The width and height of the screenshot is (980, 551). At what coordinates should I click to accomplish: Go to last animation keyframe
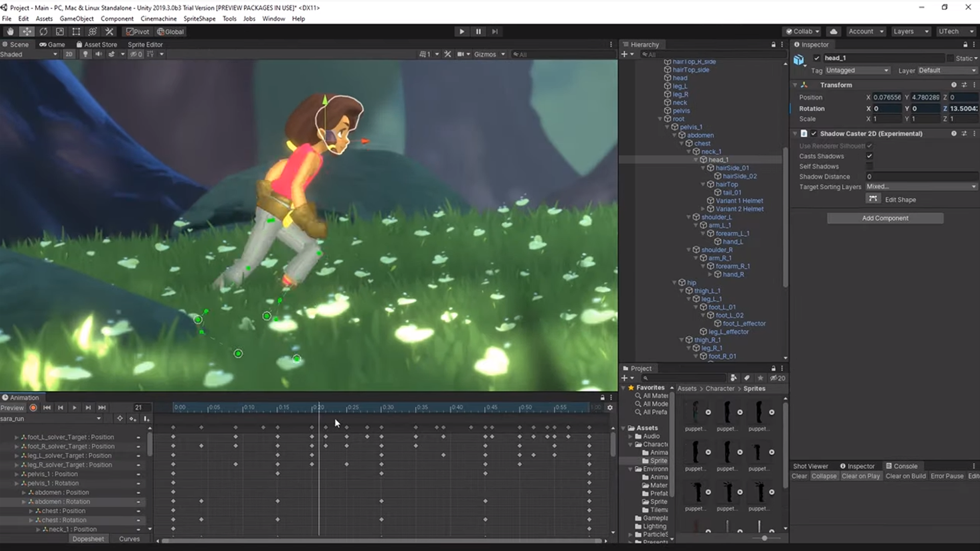102,408
